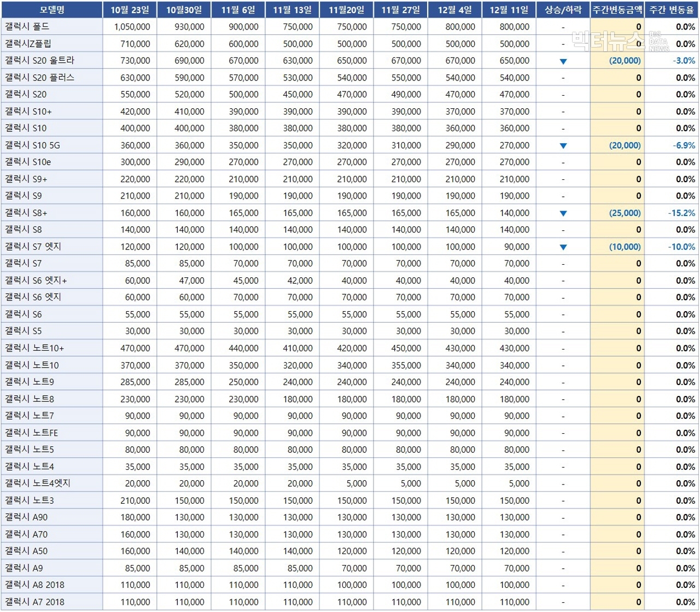Select the 갤럭시 S7 엣지 model name cell
The height and width of the screenshot is (612, 700).
click(x=51, y=247)
